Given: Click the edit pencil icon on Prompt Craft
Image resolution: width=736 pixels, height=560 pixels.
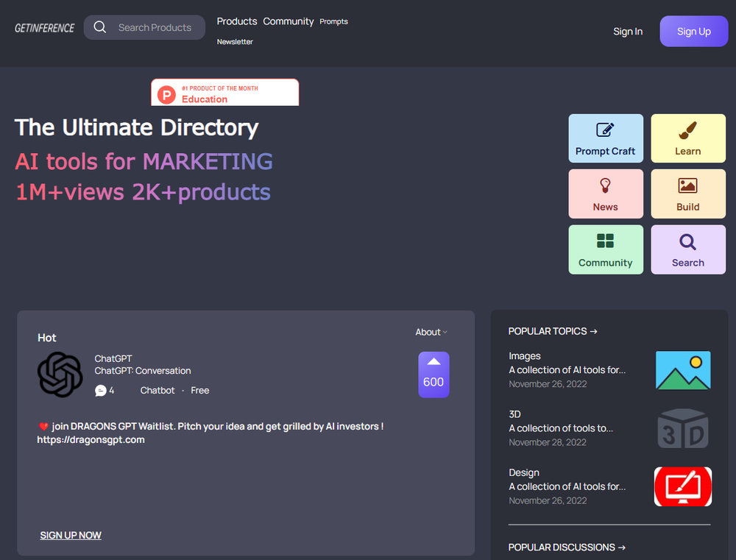Looking at the screenshot, I should coord(605,130).
